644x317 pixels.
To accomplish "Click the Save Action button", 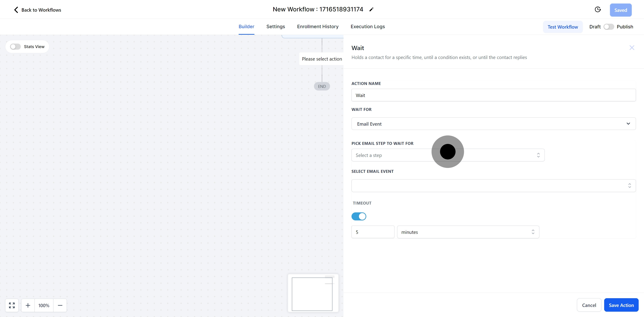I will [x=621, y=305].
